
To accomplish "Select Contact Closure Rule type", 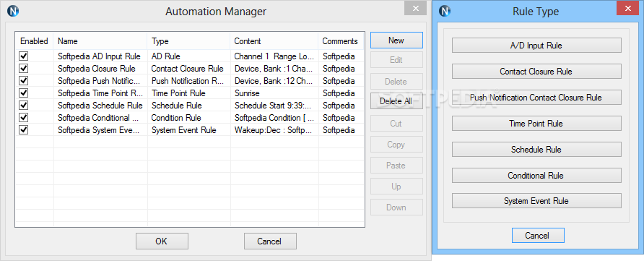I will click(536, 71).
